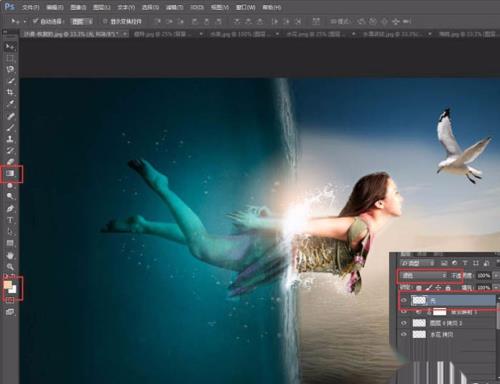Select the Hand tool
Screen dimensions: 500x384
pos(10,256)
